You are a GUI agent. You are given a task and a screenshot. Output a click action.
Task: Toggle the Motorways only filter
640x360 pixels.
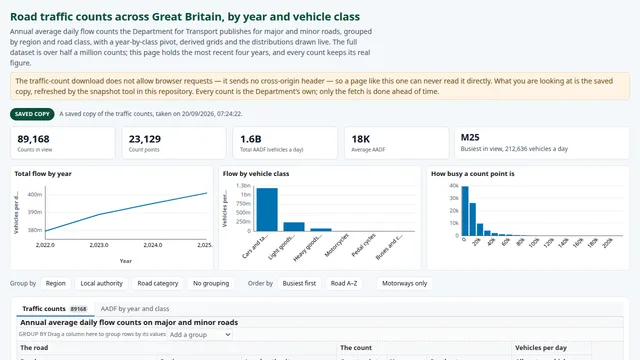click(x=404, y=283)
